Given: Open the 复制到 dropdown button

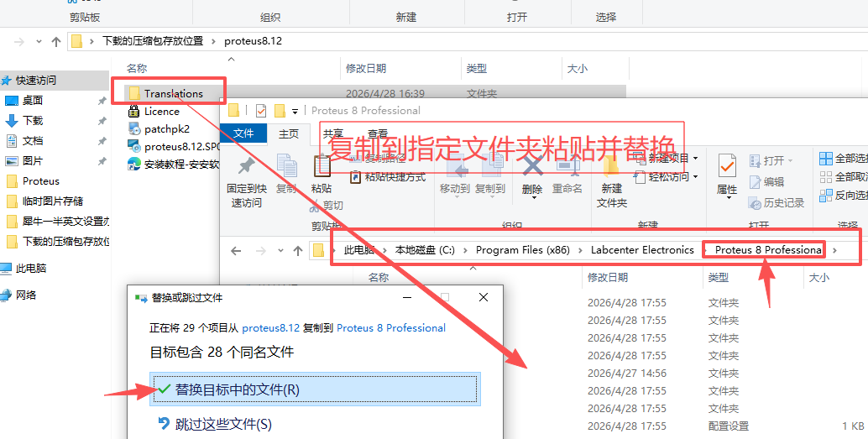Looking at the screenshot, I should (490, 175).
